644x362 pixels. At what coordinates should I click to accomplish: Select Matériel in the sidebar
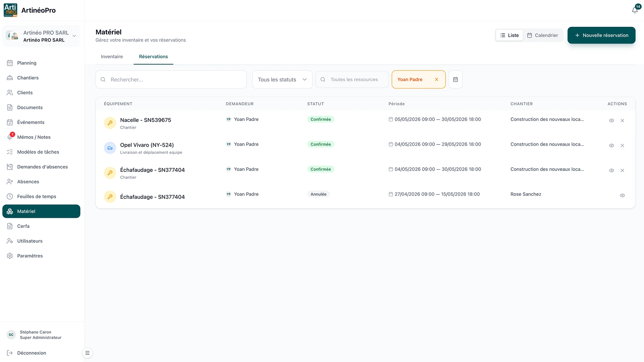pos(41,211)
